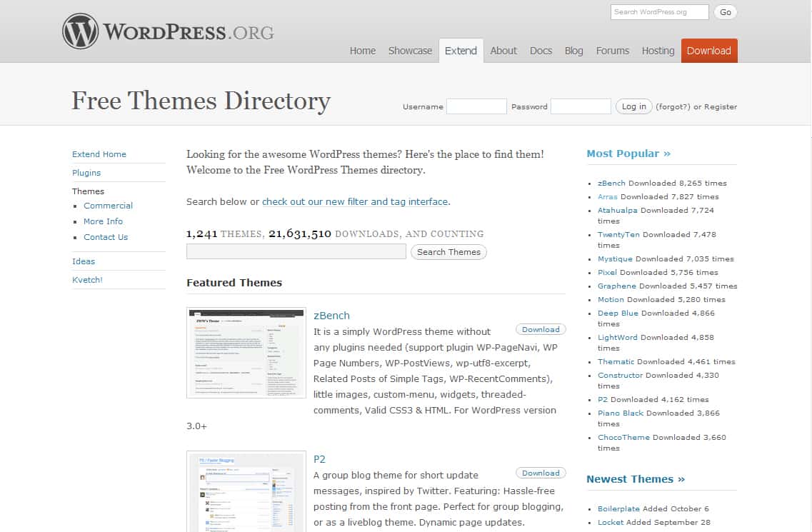Click the WordPress.org wordmark text
812x532 pixels.
(189, 32)
